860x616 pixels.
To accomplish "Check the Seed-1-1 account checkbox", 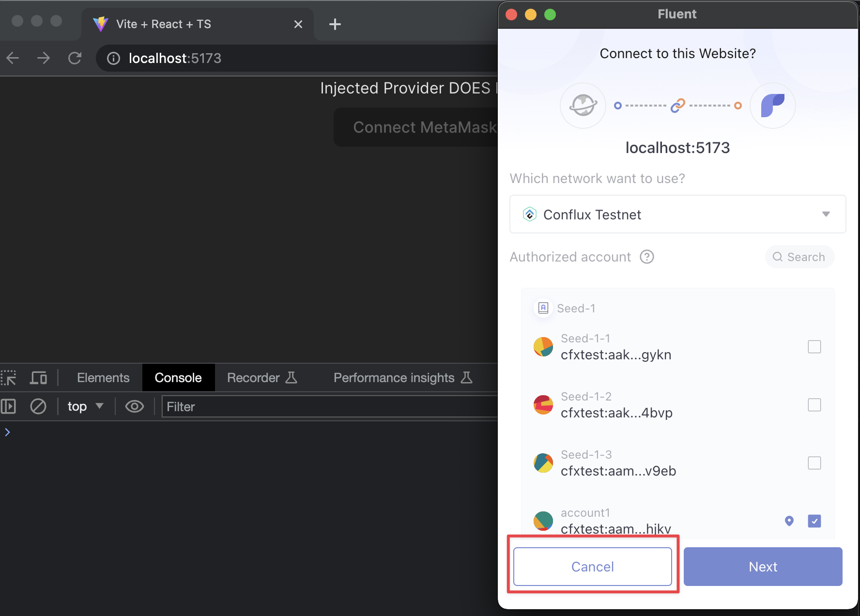I will tap(814, 347).
